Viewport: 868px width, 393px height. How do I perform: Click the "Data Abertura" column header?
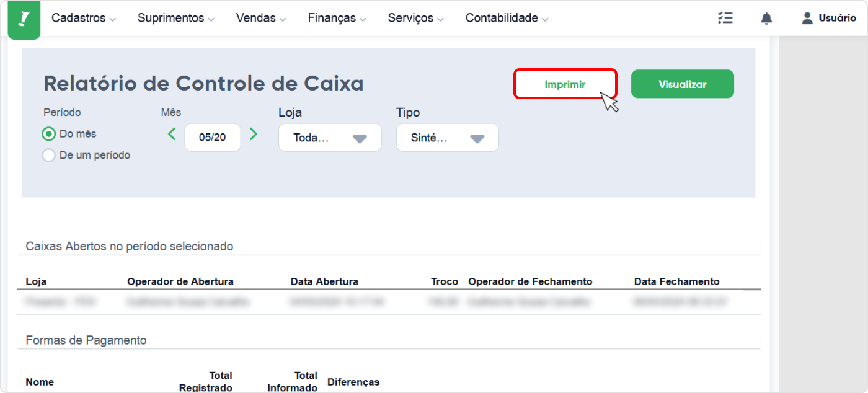pos(324,281)
